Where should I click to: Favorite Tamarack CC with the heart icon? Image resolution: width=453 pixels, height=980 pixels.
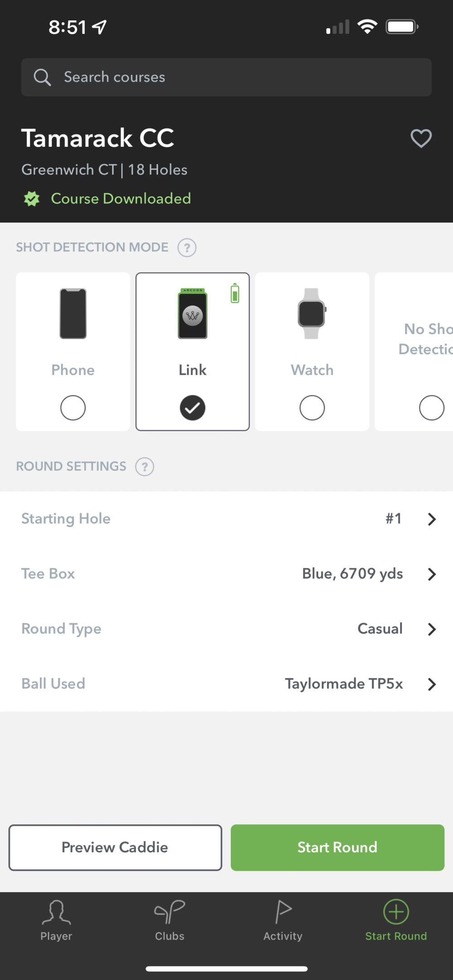click(421, 139)
